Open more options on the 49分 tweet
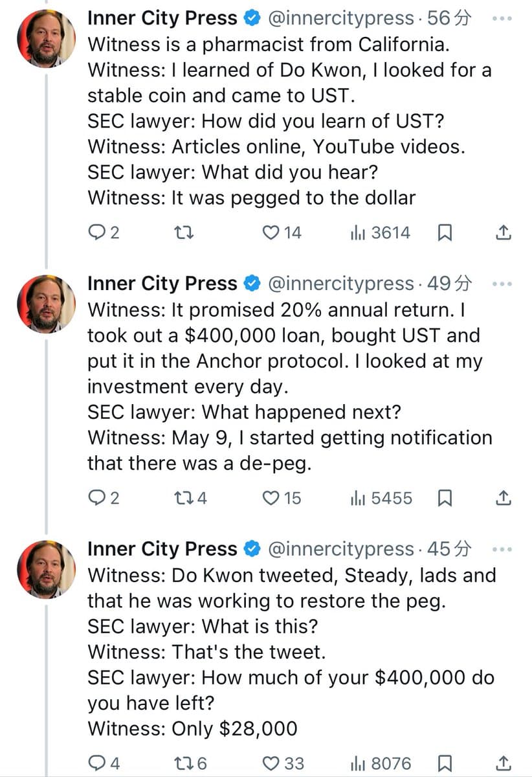Screen dimensions: 532x777 pos(502,284)
